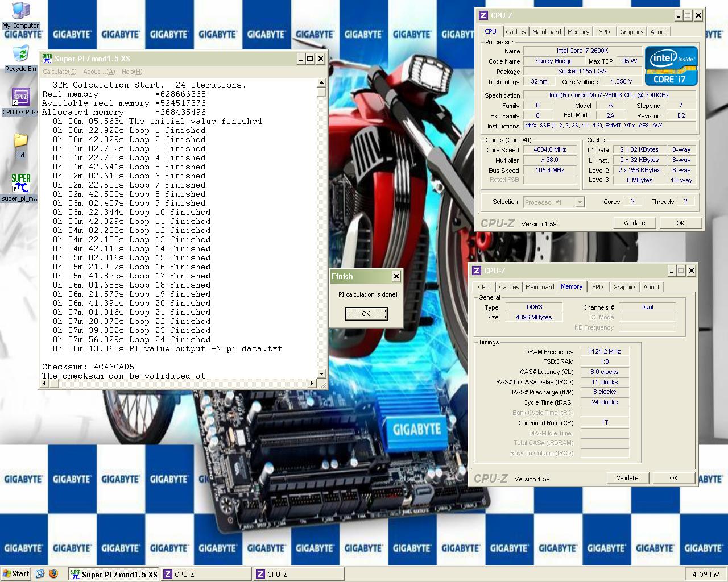
Task: Click Code Name value Sandy Bridge
Action: 554,61
